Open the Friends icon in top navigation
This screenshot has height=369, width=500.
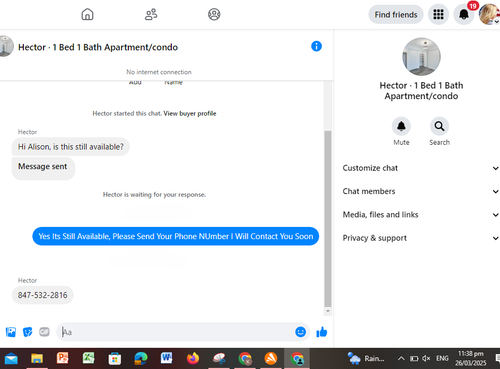(151, 14)
